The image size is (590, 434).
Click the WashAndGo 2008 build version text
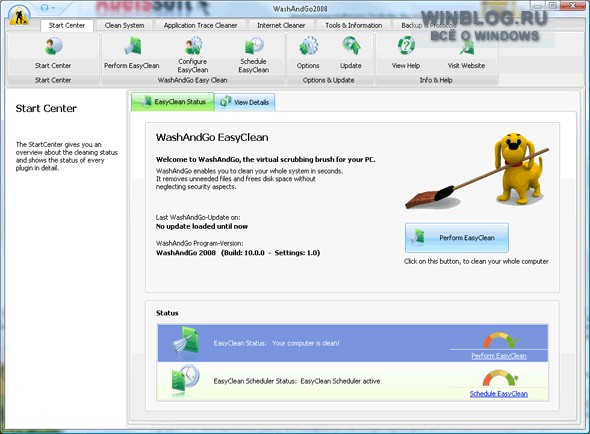pyautogui.click(x=238, y=253)
